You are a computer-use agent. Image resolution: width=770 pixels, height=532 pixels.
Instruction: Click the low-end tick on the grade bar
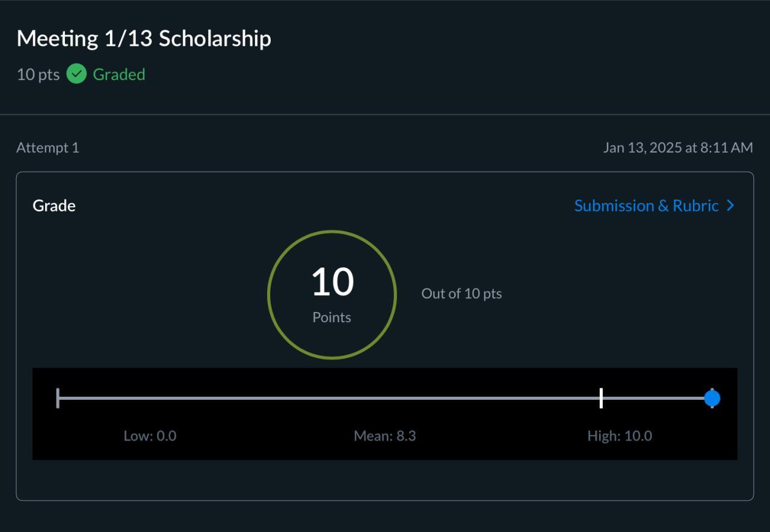click(x=58, y=398)
